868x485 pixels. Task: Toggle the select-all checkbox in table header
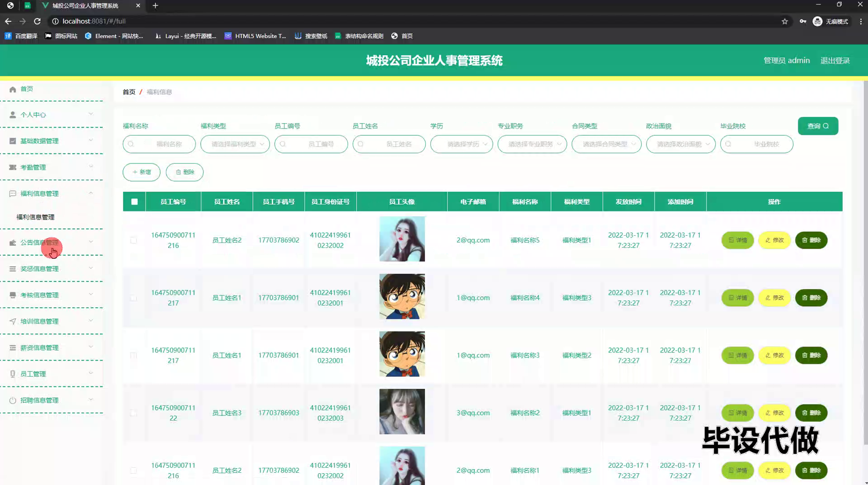[x=135, y=202]
